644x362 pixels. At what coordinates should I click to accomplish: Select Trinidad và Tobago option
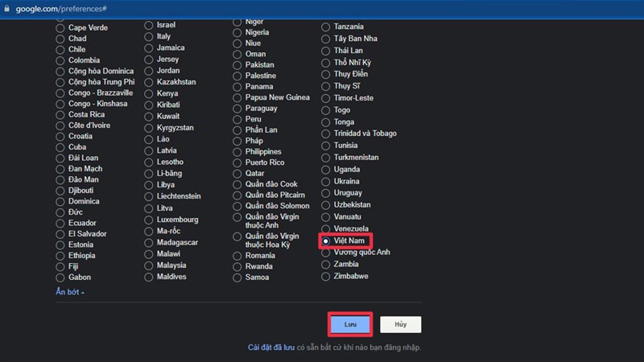pyautogui.click(x=326, y=134)
